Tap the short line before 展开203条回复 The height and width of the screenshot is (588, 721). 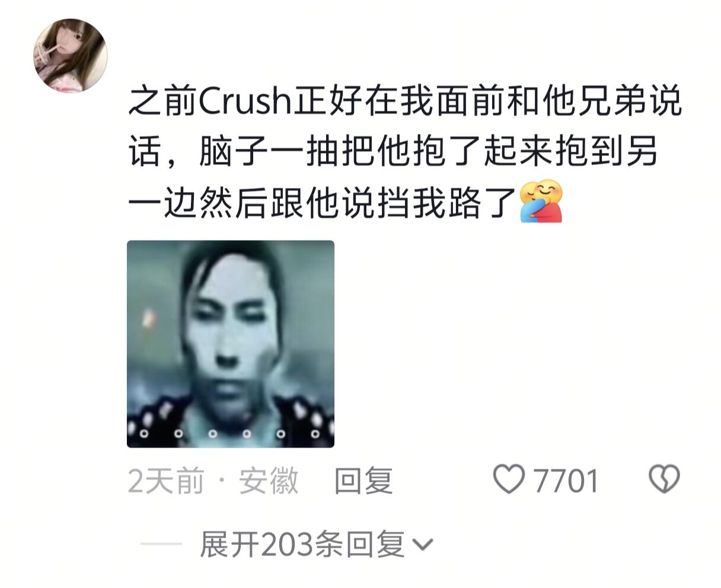[161, 544]
